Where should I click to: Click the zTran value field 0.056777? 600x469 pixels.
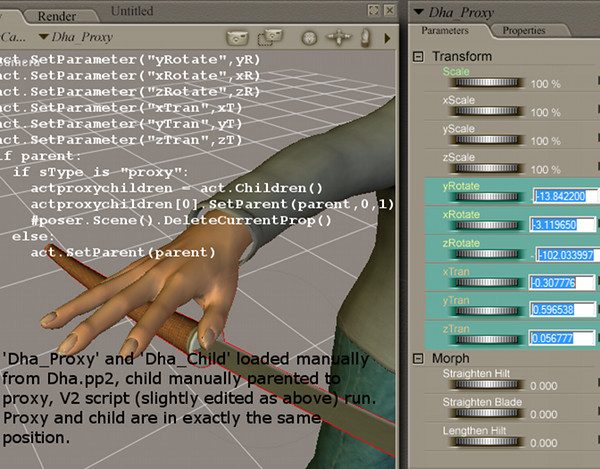[x=562, y=338]
